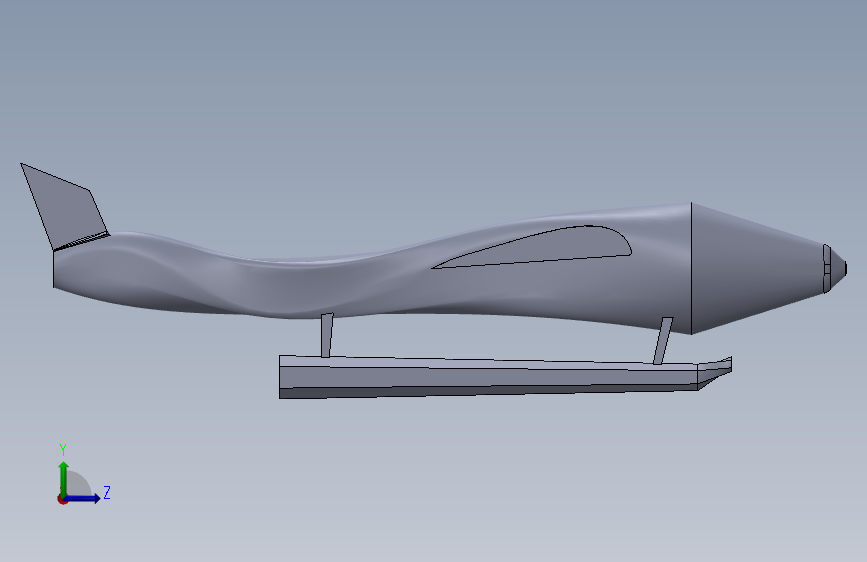Click the blue Z axis arrow on triad

click(83, 498)
